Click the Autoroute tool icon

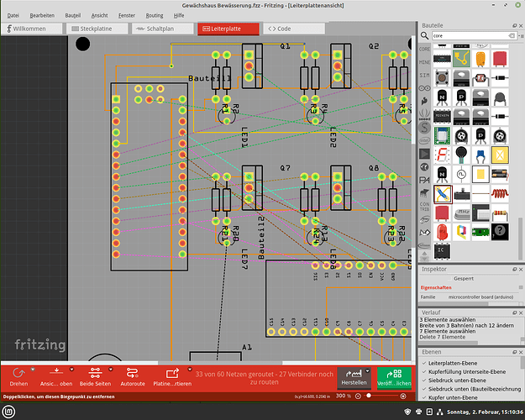[133, 374]
